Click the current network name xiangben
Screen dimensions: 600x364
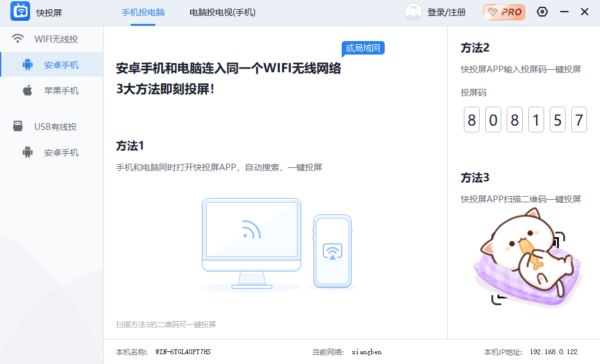(366, 352)
